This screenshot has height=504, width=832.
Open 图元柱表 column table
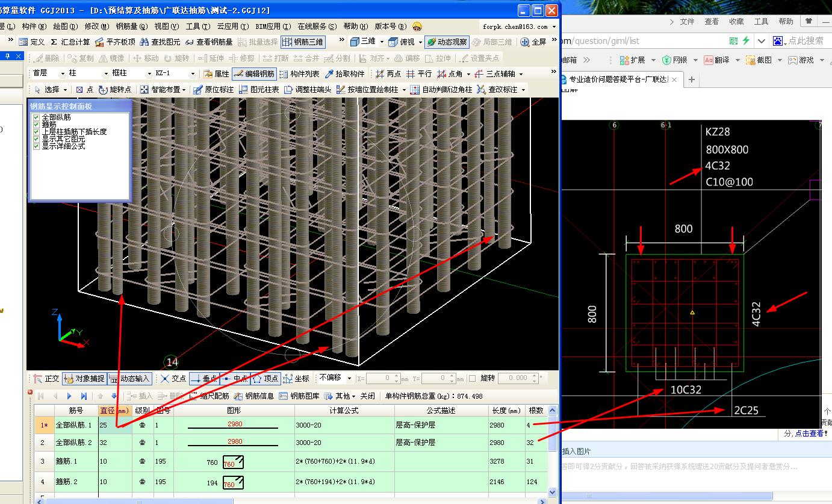click(x=259, y=89)
